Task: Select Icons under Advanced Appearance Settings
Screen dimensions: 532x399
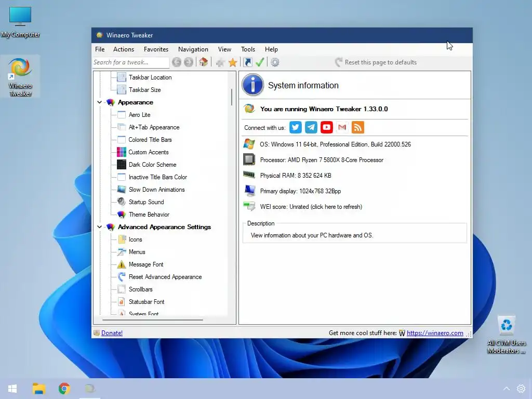Action: tap(135, 240)
